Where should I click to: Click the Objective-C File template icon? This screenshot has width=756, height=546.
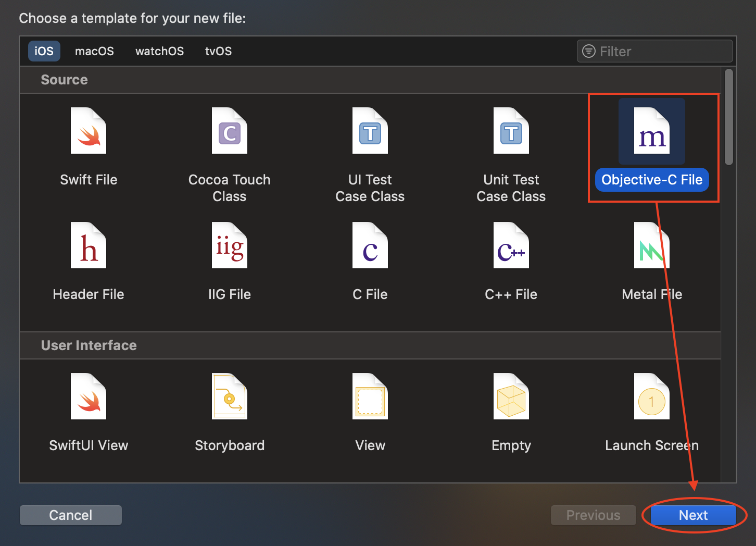coord(652,131)
